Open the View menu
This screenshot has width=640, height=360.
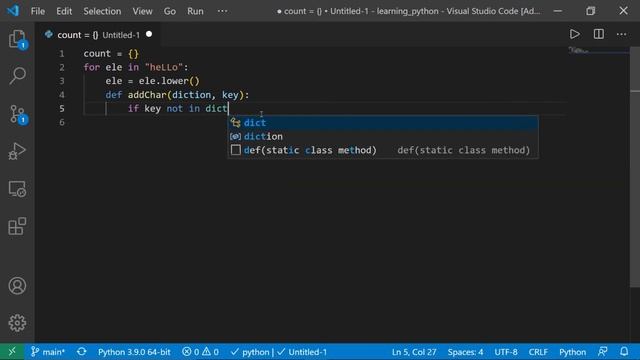142,11
